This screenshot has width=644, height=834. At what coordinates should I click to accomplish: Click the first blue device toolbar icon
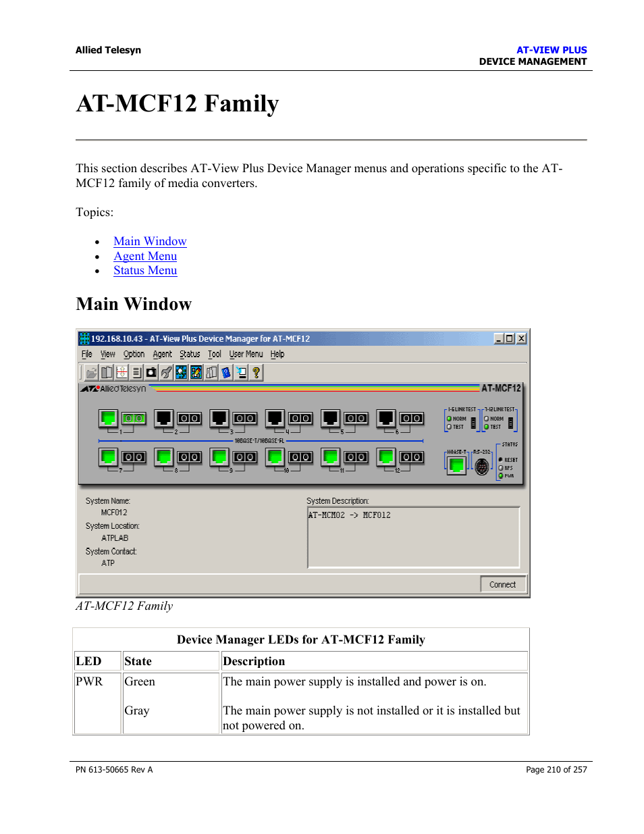181,372
